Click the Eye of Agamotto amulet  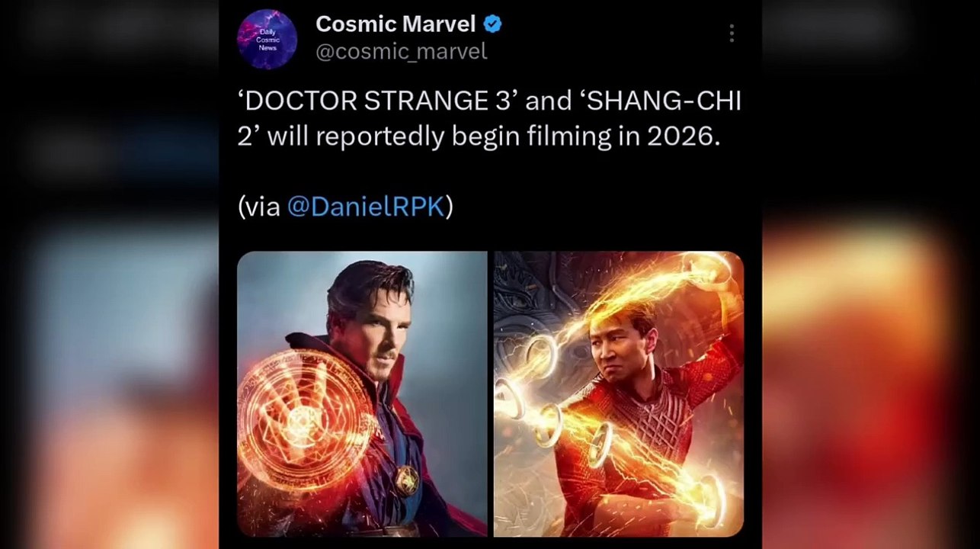406,481
